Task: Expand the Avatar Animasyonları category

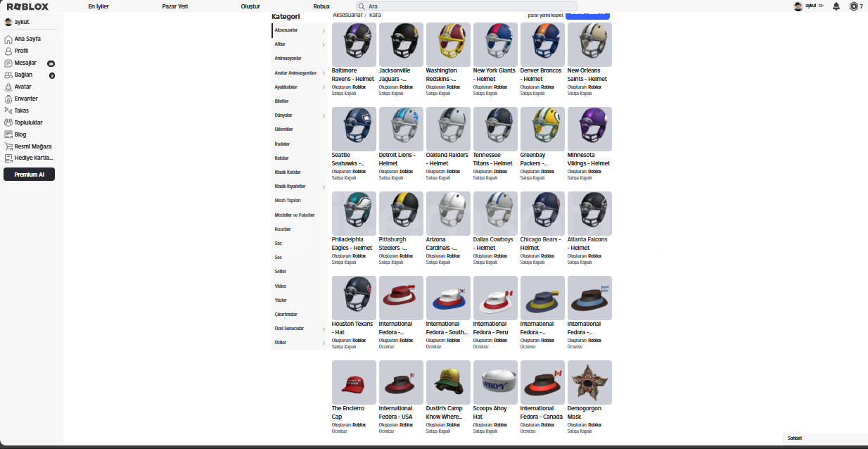Action: (324, 73)
